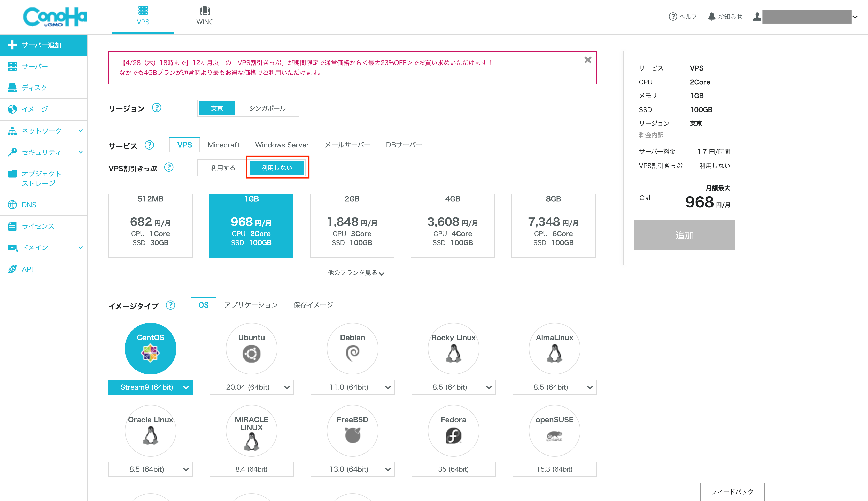
Task: Open the DNS sidebar item
Action: (44, 205)
